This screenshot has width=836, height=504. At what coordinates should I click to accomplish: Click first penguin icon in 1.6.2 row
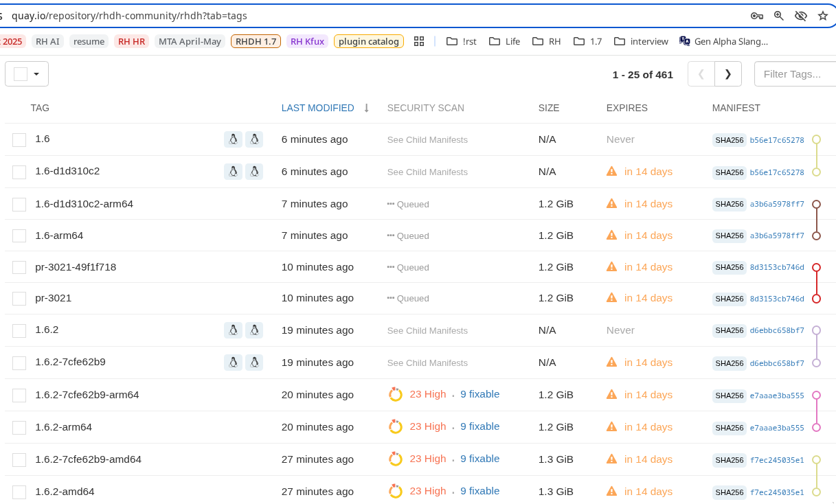click(x=233, y=330)
